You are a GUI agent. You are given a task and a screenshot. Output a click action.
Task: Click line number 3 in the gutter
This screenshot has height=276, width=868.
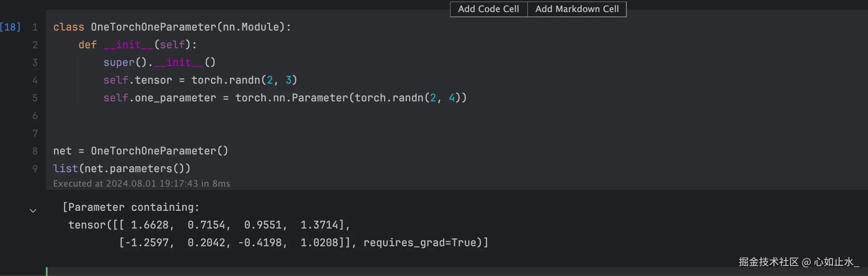coord(35,62)
